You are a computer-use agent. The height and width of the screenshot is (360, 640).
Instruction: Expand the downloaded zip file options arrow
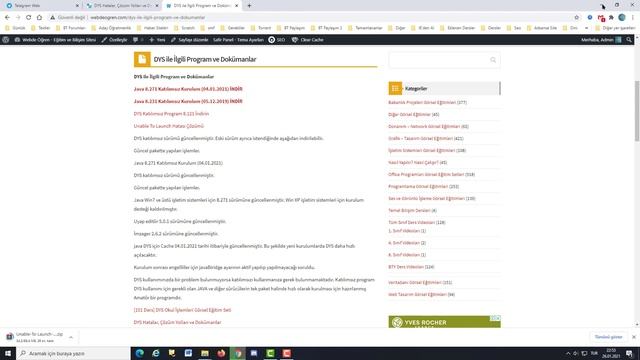tap(71, 337)
